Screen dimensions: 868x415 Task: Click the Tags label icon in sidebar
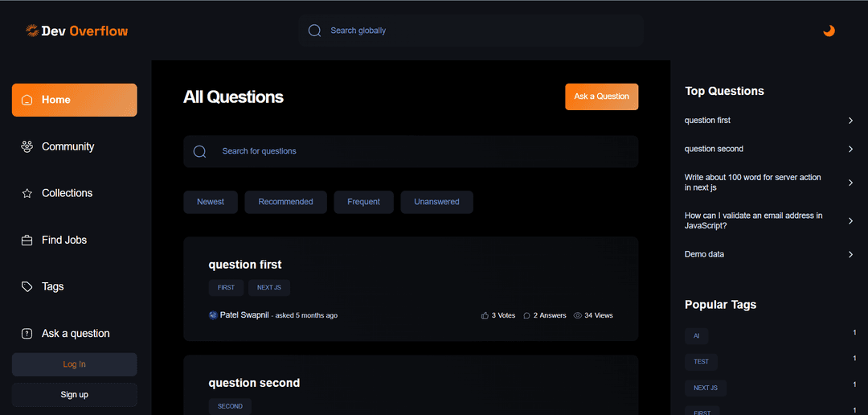click(x=27, y=287)
